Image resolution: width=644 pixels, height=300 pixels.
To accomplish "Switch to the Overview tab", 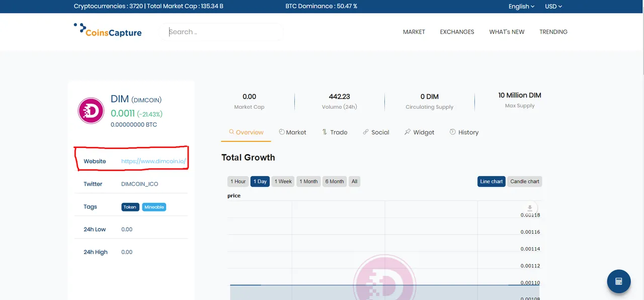I will (x=246, y=132).
